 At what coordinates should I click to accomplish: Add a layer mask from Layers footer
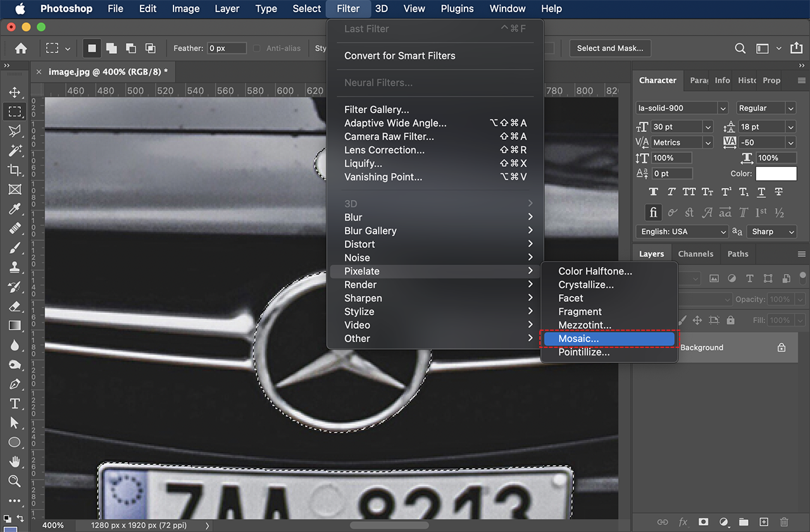(703, 522)
